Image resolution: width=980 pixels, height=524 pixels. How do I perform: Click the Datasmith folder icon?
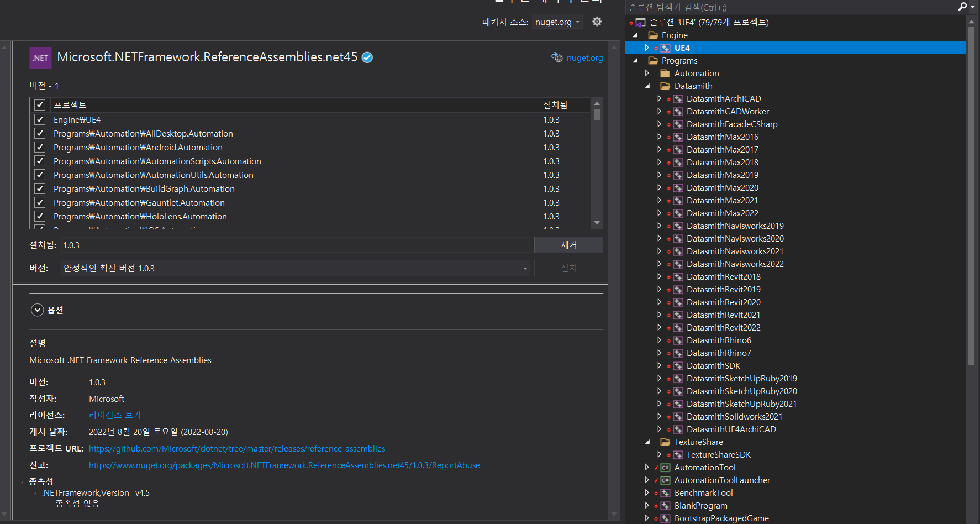(x=665, y=86)
